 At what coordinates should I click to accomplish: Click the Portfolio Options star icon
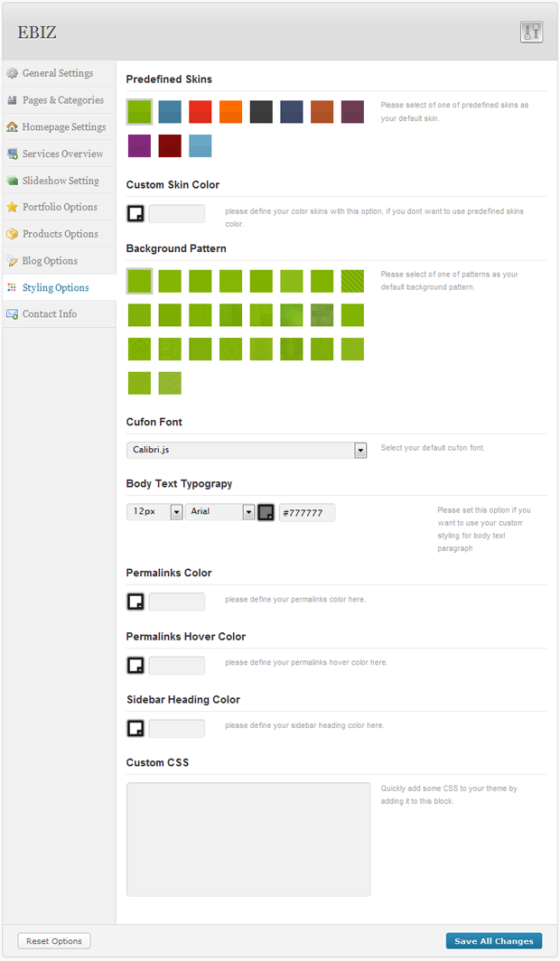click(13, 207)
